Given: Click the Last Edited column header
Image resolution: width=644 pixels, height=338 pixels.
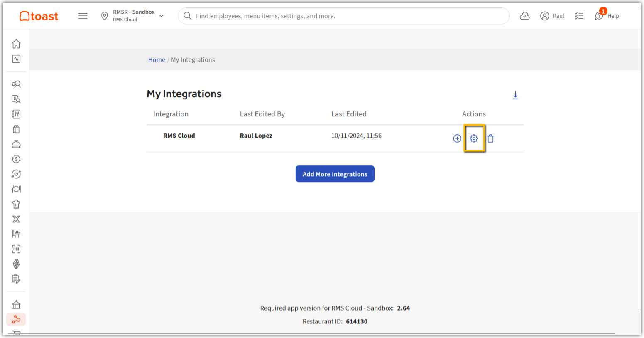Looking at the screenshot, I should click(x=349, y=114).
